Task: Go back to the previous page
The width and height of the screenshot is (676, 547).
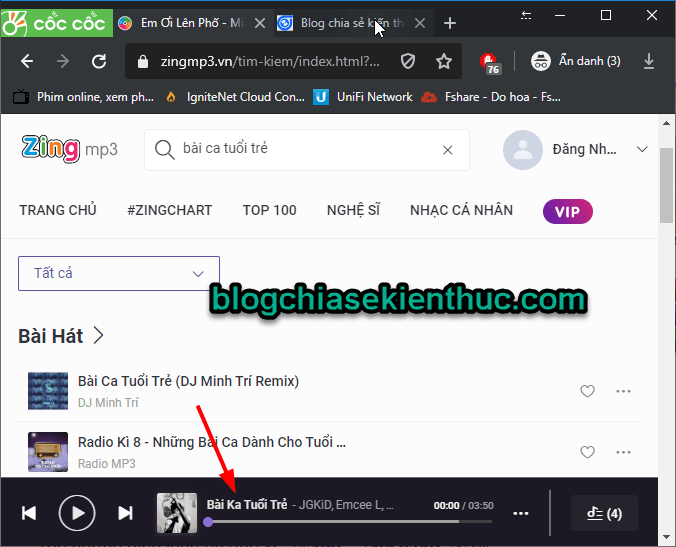Action: [27, 61]
